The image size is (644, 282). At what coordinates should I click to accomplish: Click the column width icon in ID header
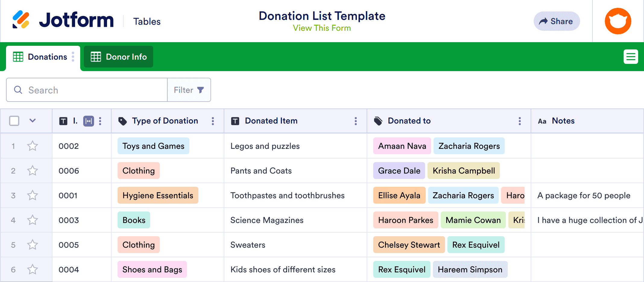click(88, 121)
